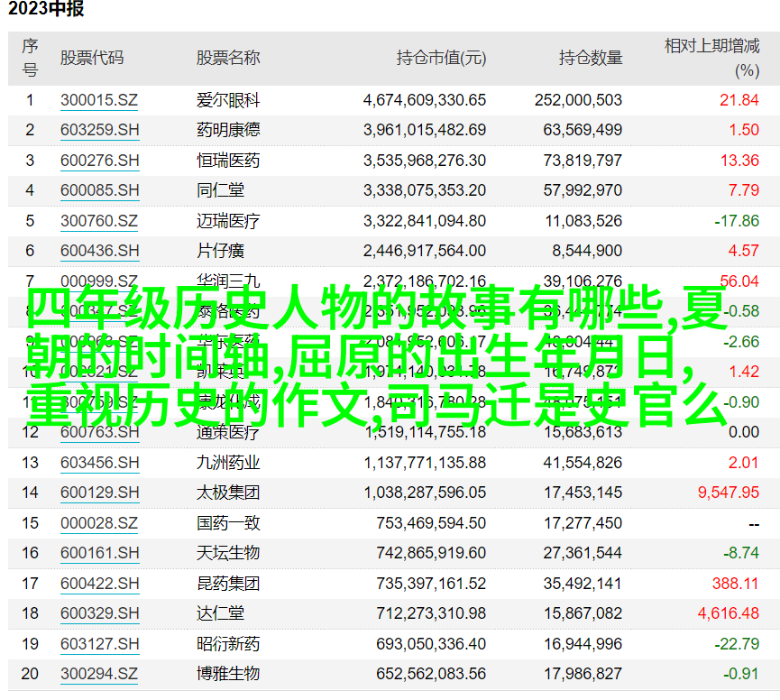Viewport: 780px width, 700px height.
Task: Click holding quantity 63,569,499
Action: pos(583,130)
